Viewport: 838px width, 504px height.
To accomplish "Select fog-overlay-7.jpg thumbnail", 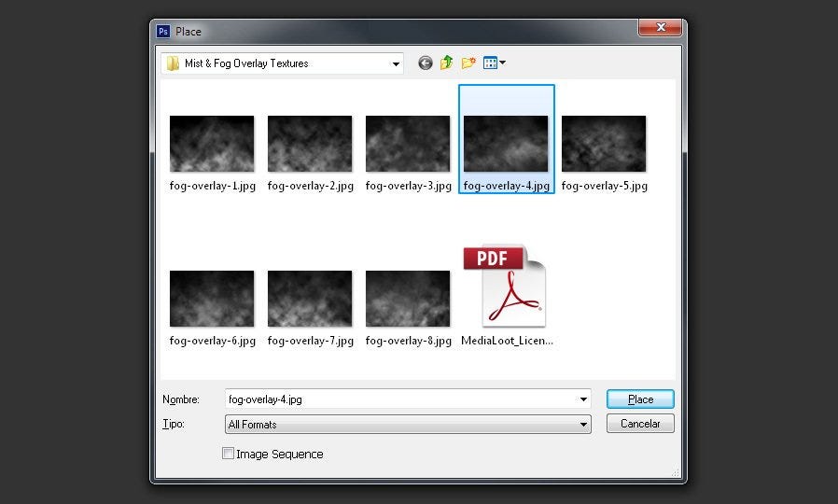I will click(310, 299).
